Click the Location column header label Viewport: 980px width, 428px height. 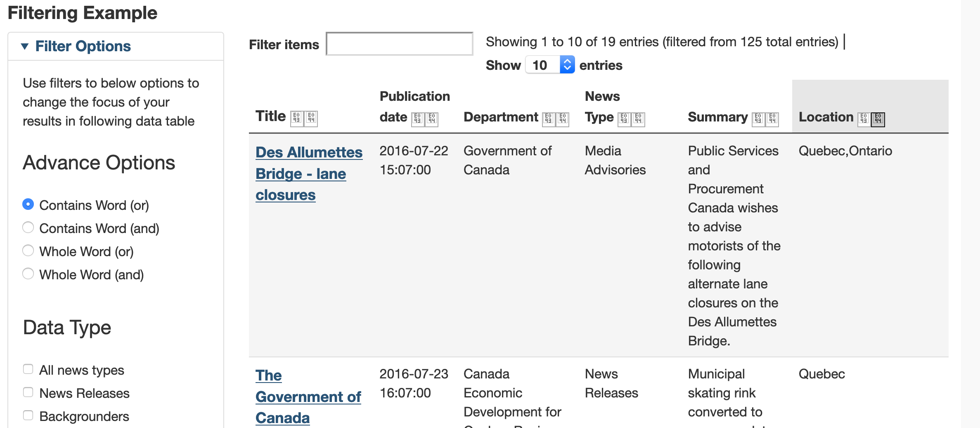(826, 117)
